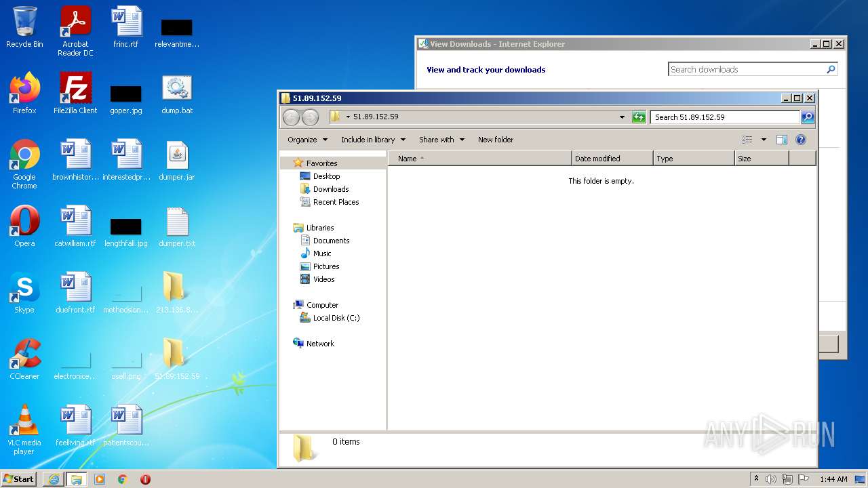Screen dimensions: 868x488
Task: Sort by Date modified column
Action: click(612, 159)
